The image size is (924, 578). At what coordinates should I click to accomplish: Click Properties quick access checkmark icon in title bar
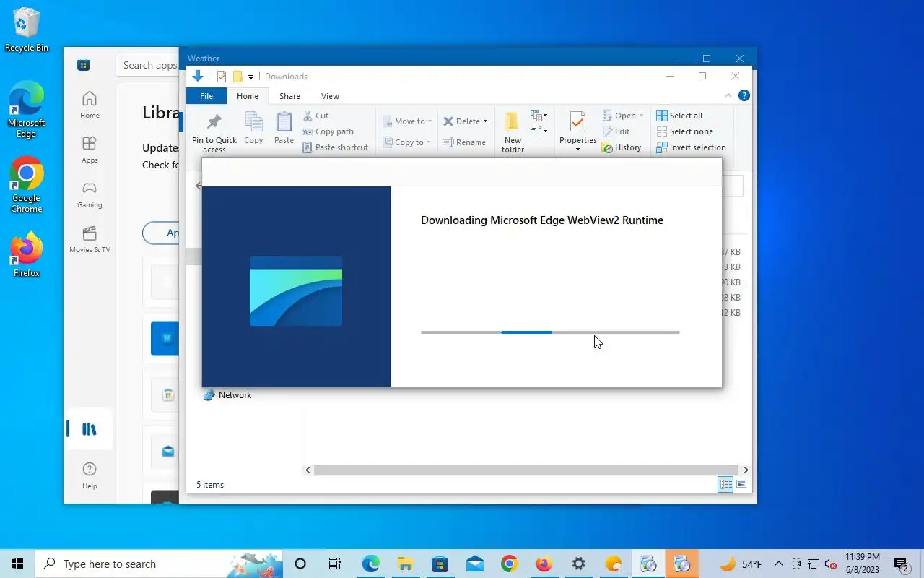(x=222, y=77)
